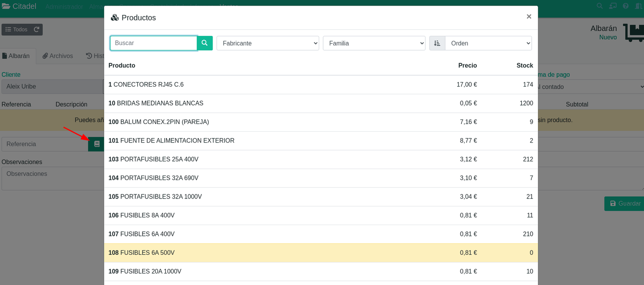Click the stock value 212
The width and height of the screenshot is (644, 285).
pyautogui.click(x=528, y=159)
